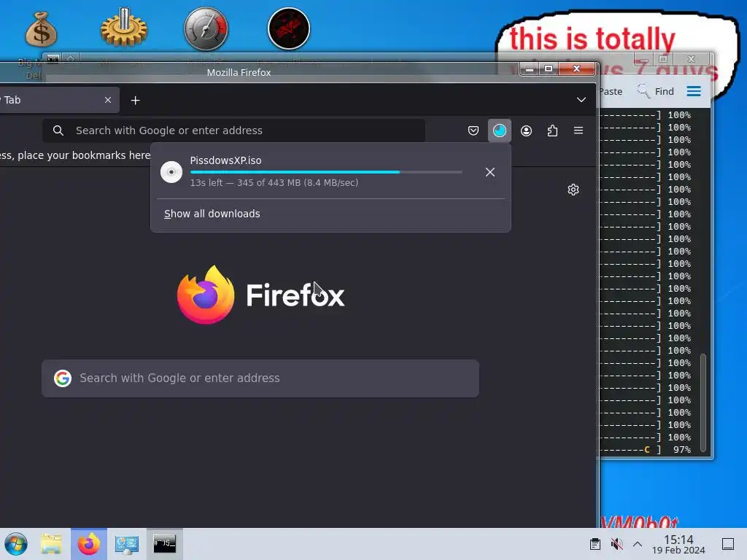747x560 pixels.
Task: Open the golden gear desktop icon
Action: (x=124, y=28)
